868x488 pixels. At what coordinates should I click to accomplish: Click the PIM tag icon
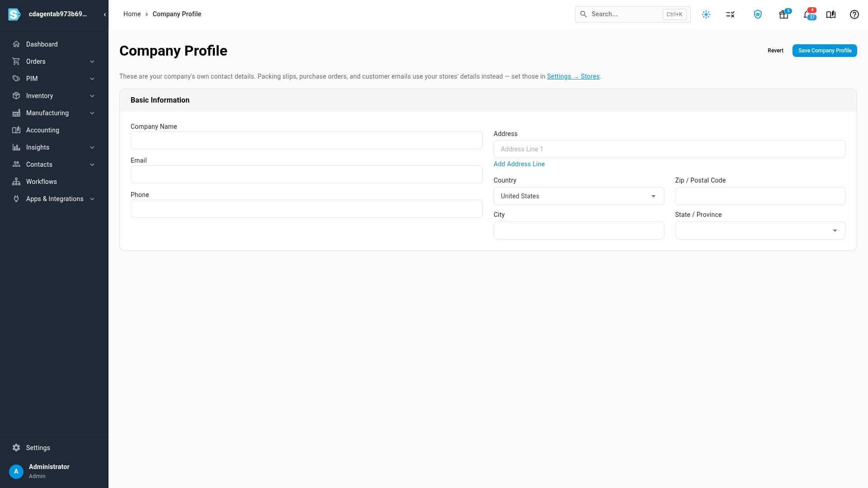tap(16, 79)
